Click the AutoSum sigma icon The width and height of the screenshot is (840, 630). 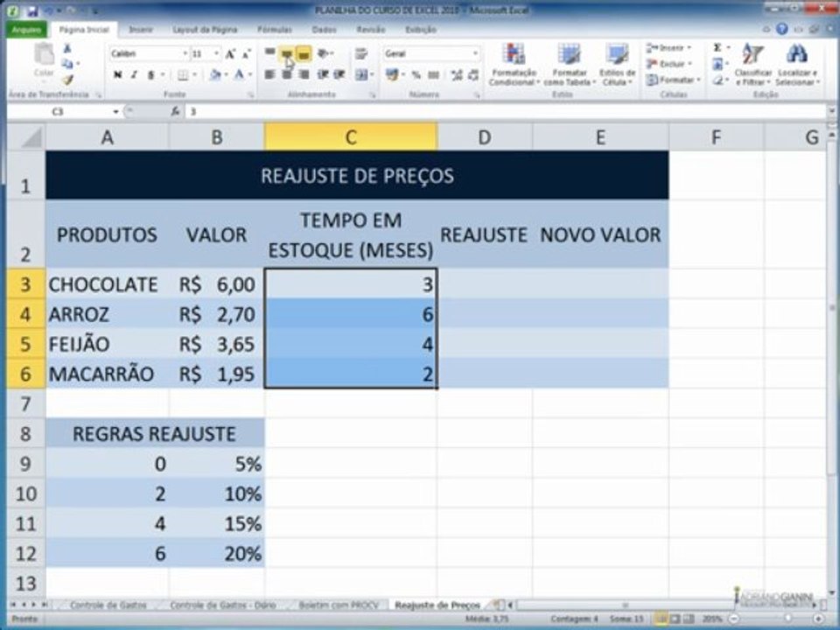click(717, 47)
